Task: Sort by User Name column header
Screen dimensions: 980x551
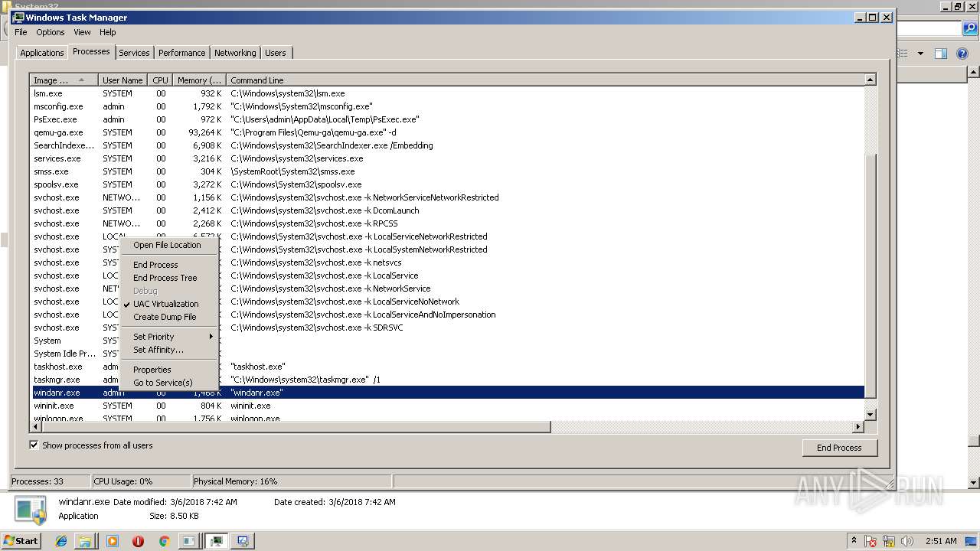Action: pos(123,80)
